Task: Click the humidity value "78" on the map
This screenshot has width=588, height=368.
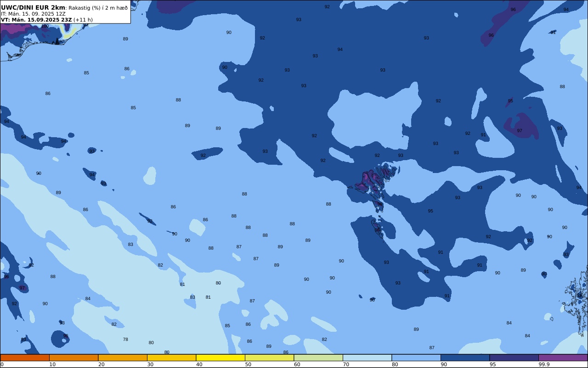Action: tap(125, 340)
